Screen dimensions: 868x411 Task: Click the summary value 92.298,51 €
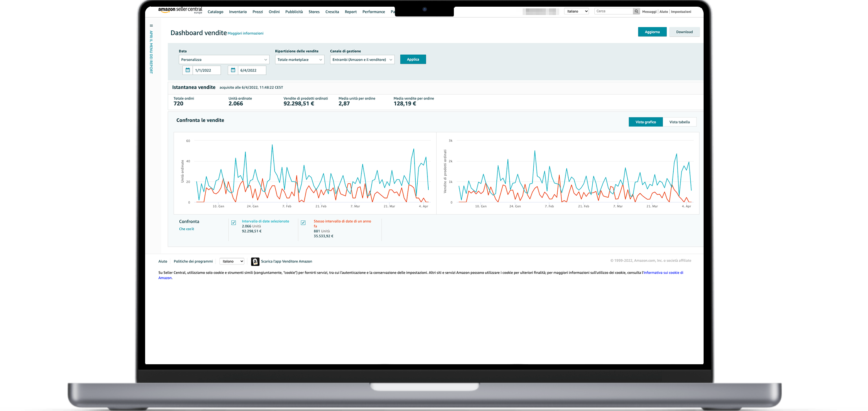click(x=299, y=104)
